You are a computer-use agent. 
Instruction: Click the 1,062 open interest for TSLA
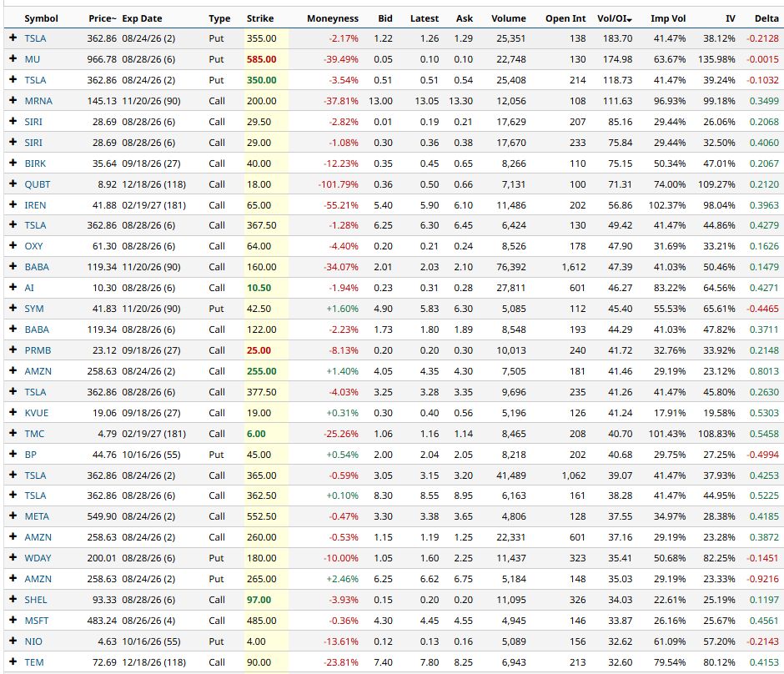[x=574, y=475]
